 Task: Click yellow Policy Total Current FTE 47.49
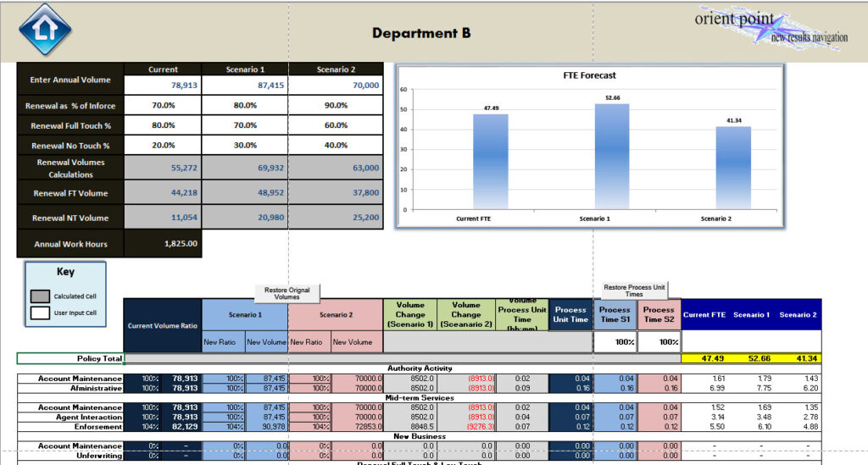point(712,358)
